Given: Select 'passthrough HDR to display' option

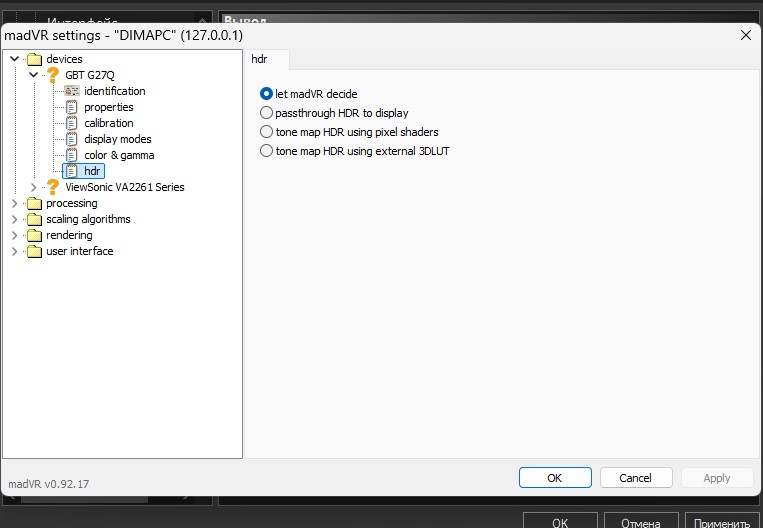Looking at the screenshot, I should (x=266, y=113).
